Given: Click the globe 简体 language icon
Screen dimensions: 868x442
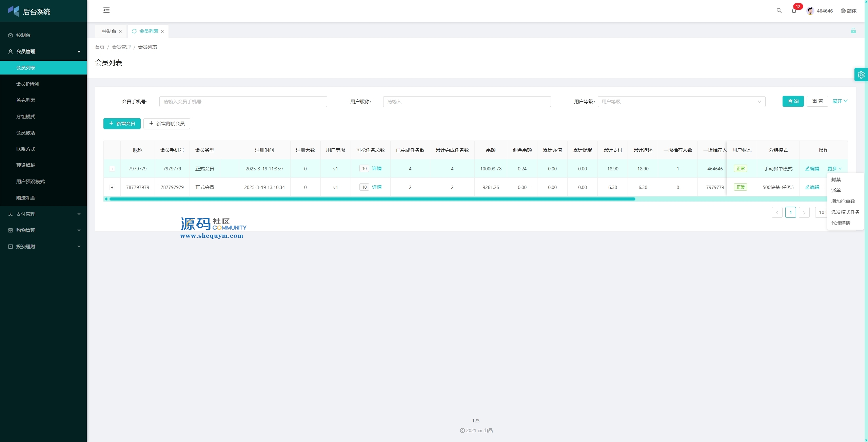Looking at the screenshot, I should pyautogui.click(x=843, y=11).
